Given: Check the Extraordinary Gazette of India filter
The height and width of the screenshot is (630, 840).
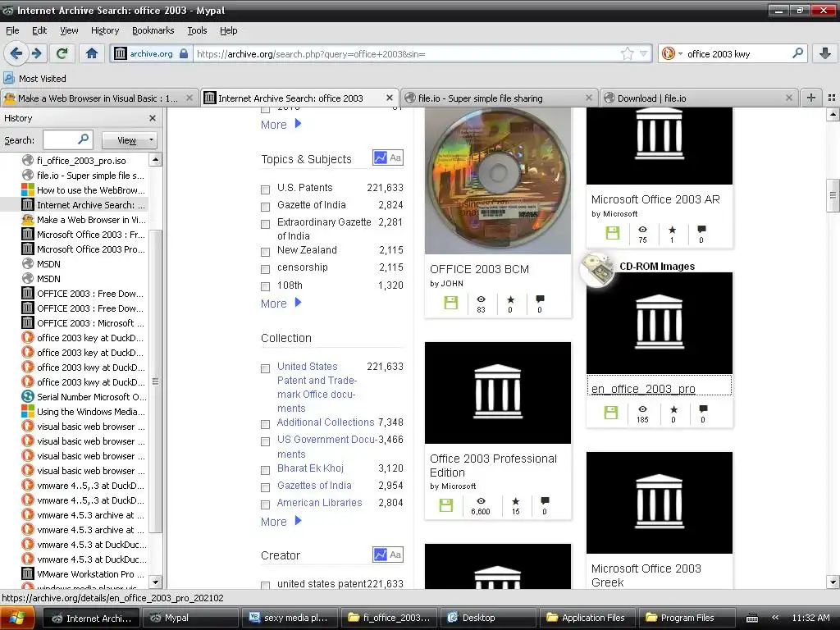Looking at the screenshot, I should 265,223.
